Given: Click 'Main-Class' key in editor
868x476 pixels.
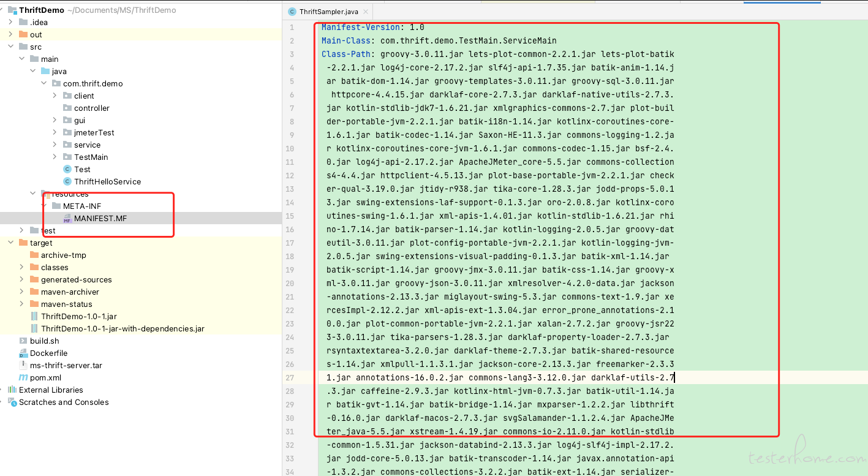Looking at the screenshot, I should click(346, 40).
